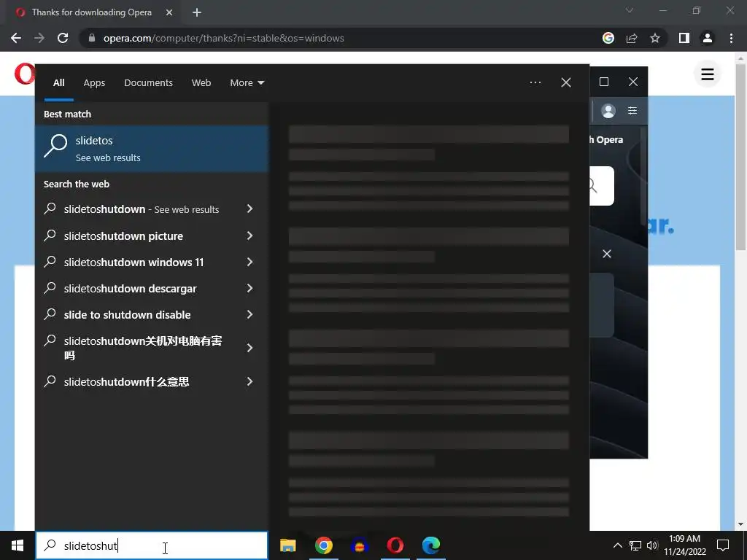Maximize the Opera window behind search
This screenshot has width=747, height=560.
[x=603, y=82]
